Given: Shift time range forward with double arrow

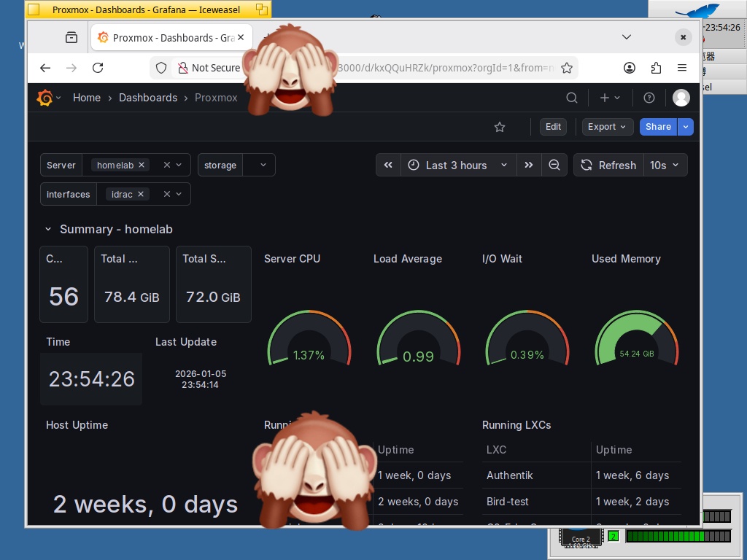Looking at the screenshot, I should pyautogui.click(x=528, y=166).
